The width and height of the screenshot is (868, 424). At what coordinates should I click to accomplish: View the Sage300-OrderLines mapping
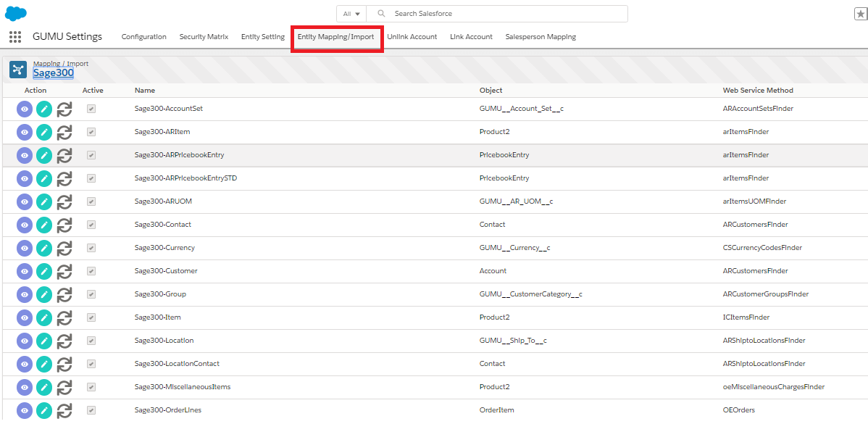pos(25,410)
